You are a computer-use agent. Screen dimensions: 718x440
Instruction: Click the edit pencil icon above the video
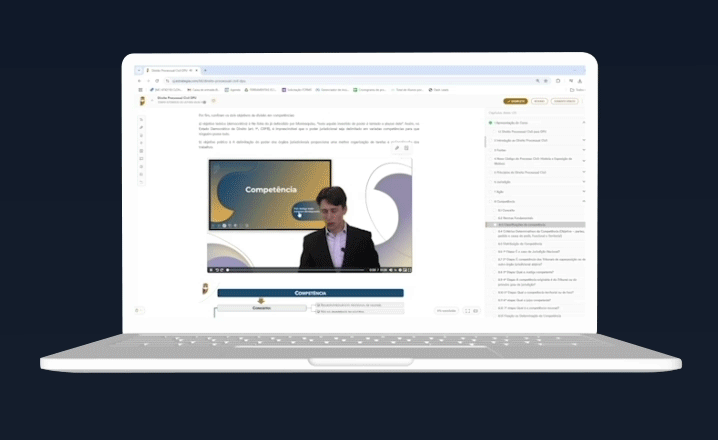396,148
